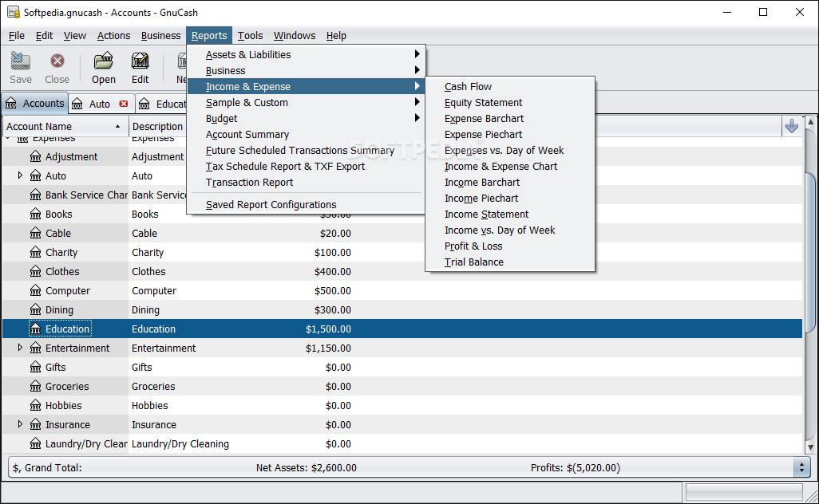Click the Save toolbar icon
This screenshot has height=504, width=819.
[x=21, y=61]
